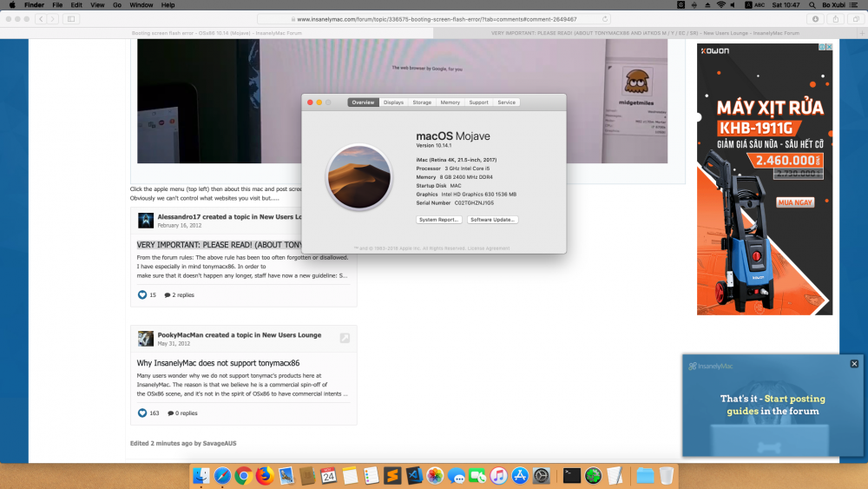
Task: Click the Safari address bar URL
Action: coord(435,19)
